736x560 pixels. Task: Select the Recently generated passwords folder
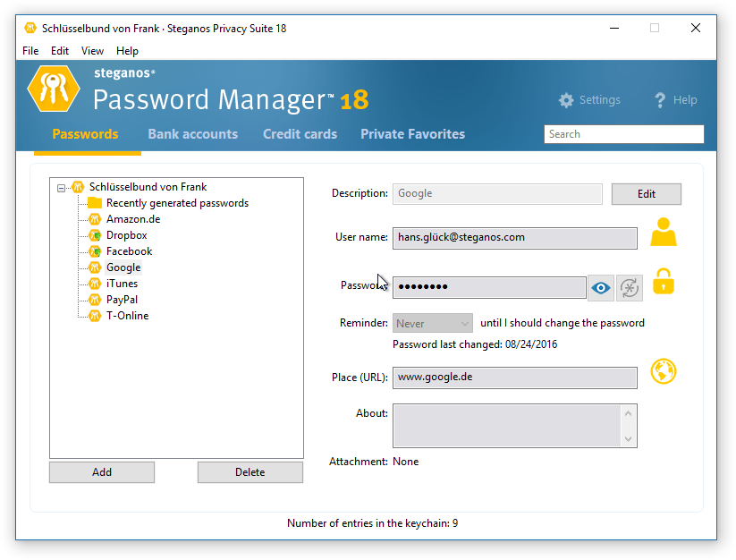pos(177,203)
